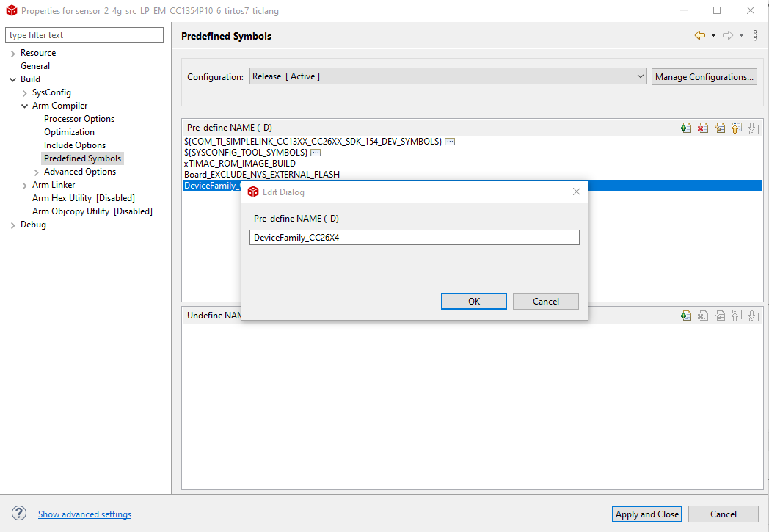Click the Pre-define NAME text field
The height and width of the screenshot is (532, 769).
coord(414,237)
